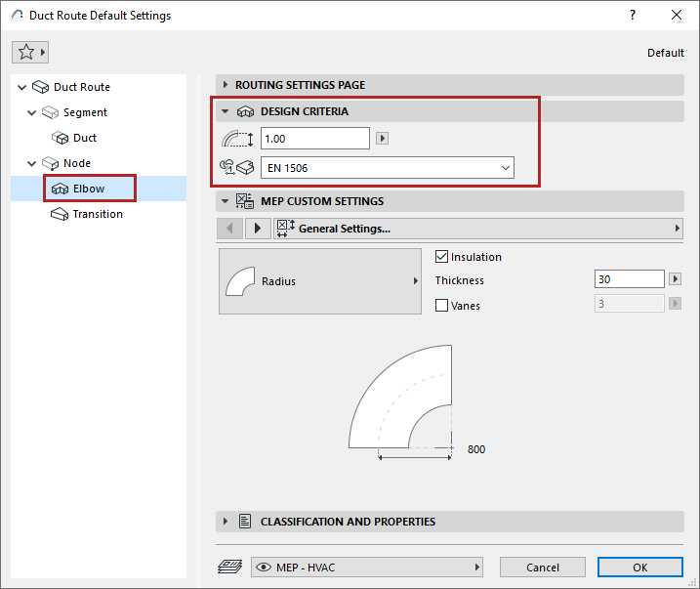This screenshot has height=589, width=700.
Task: Click the 800 dimension value in preview
Action: pyautogui.click(x=476, y=449)
